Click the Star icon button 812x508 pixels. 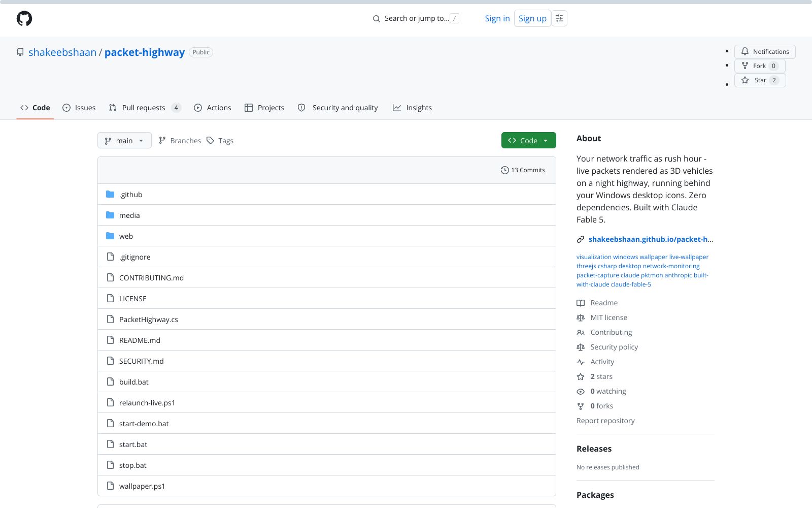pos(745,80)
